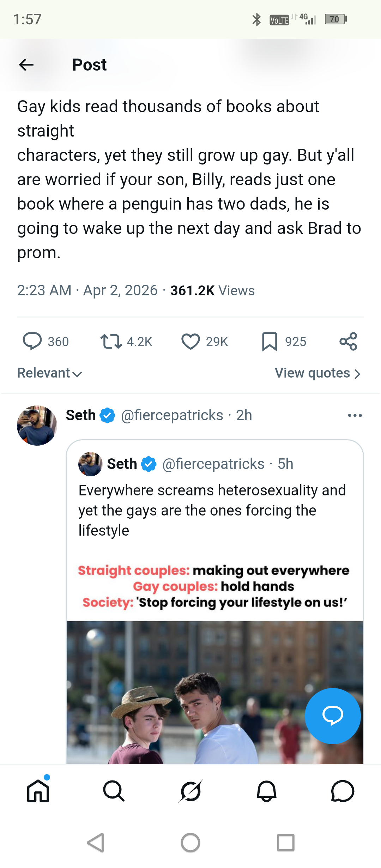The height and width of the screenshot is (868, 381).
Task: Open the Messages chat bubble tab
Action: tap(342, 791)
